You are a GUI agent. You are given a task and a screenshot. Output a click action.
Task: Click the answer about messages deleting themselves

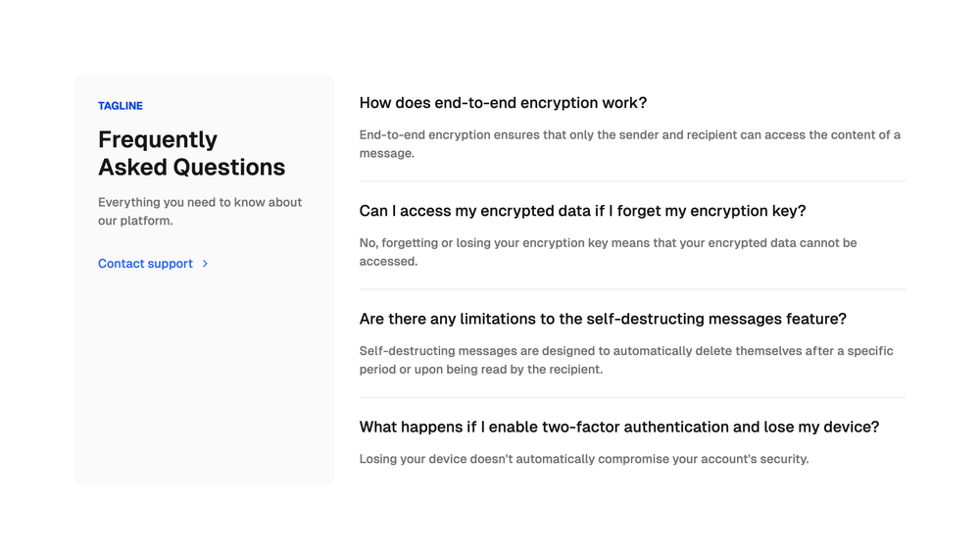tap(626, 360)
